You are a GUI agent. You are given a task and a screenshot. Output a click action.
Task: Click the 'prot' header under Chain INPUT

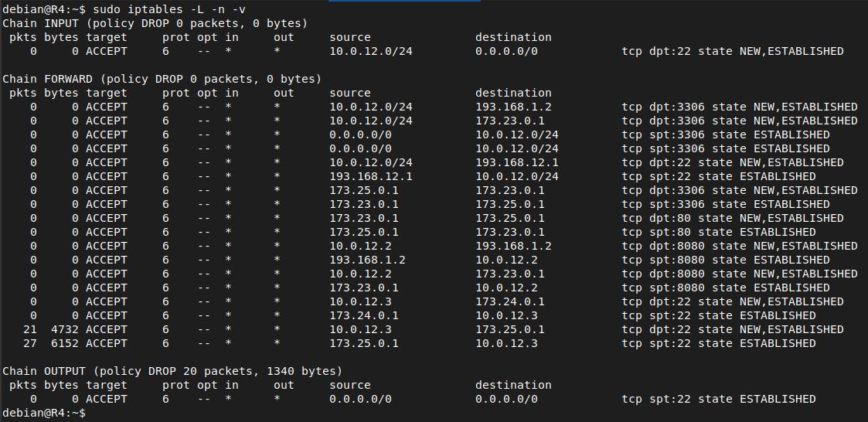coord(176,37)
